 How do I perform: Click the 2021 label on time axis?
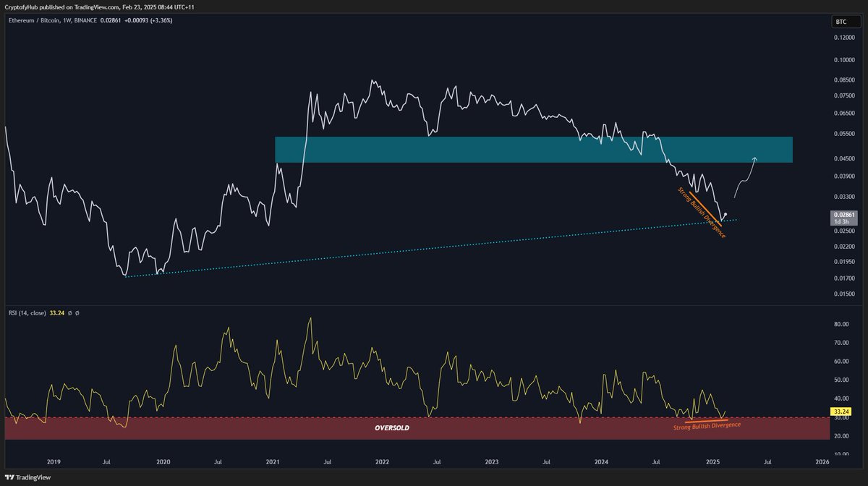[273, 461]
